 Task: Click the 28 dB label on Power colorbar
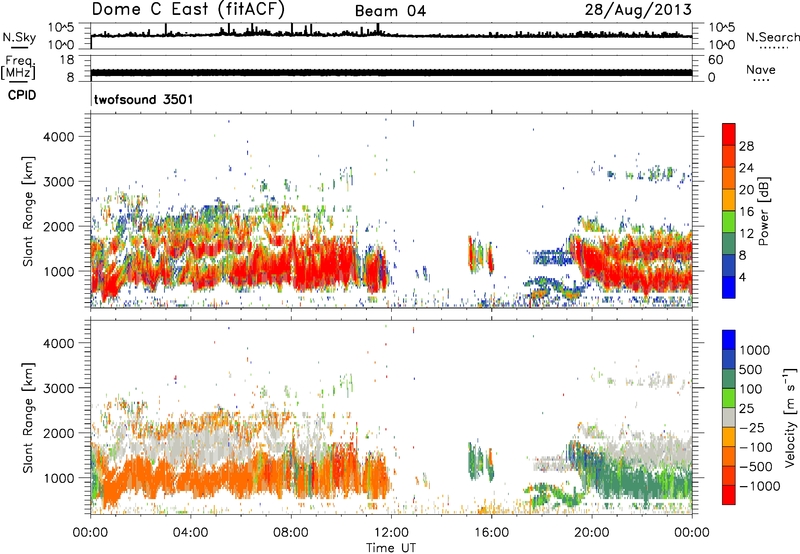(746, 146)
